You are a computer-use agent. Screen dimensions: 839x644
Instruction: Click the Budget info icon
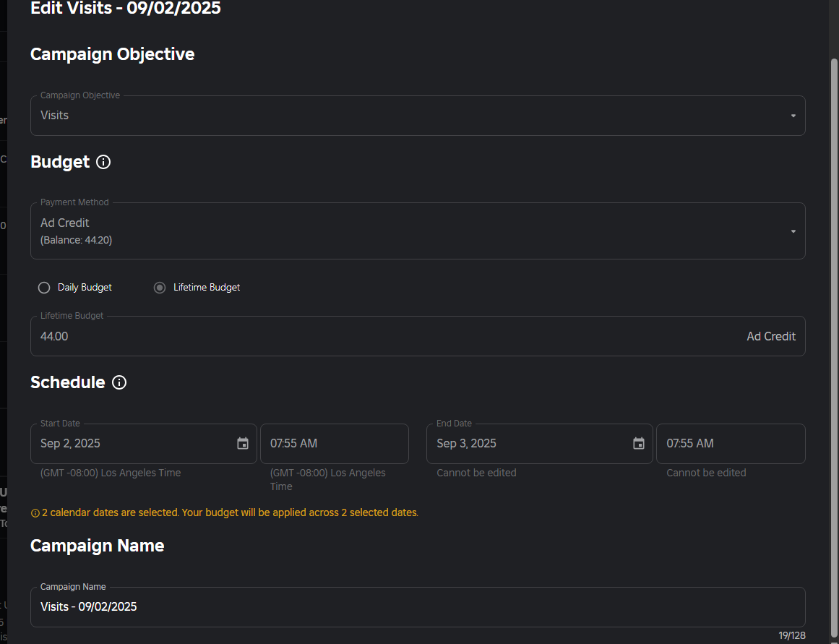103,162
